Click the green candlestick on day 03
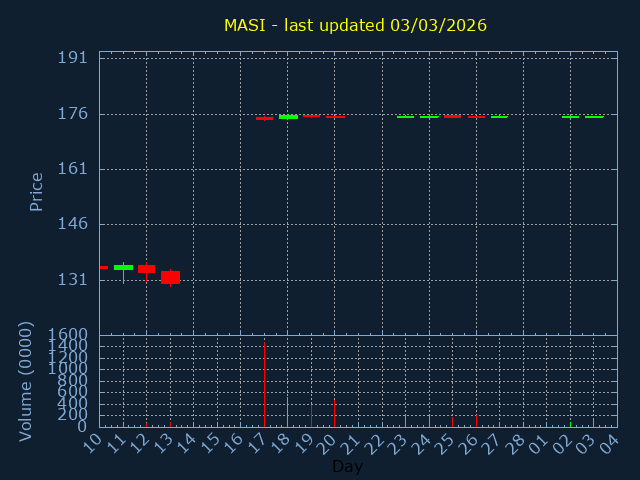Viewport: 640px width, 480px height. tap(594, 117)
